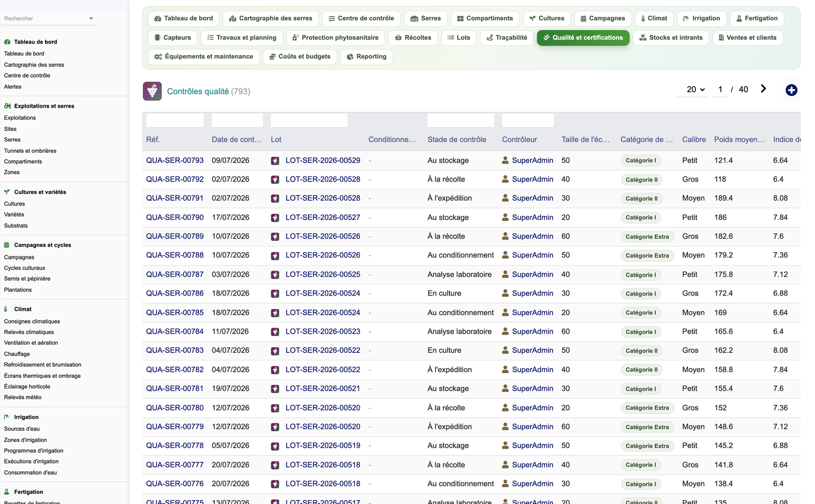
Task: Click user icon in row QUA-SER-00789
Action: [505, 236]
